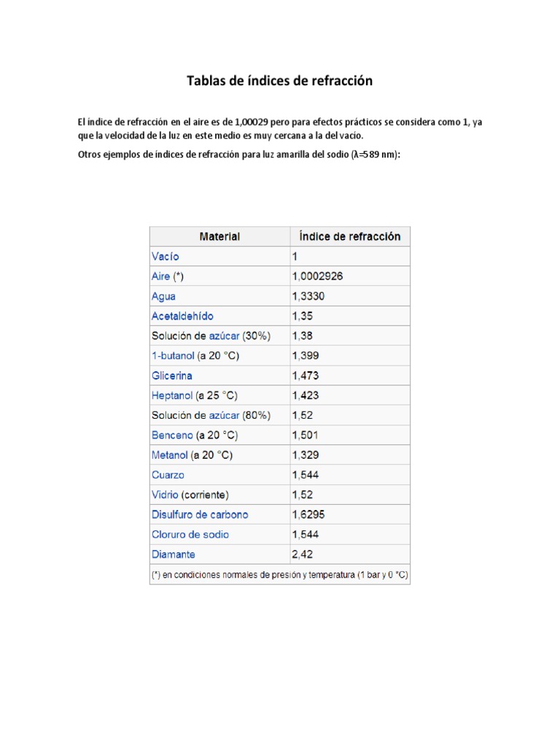Click the value 1,3330
This screenshot has width=560, height=747.
(308, 296)
